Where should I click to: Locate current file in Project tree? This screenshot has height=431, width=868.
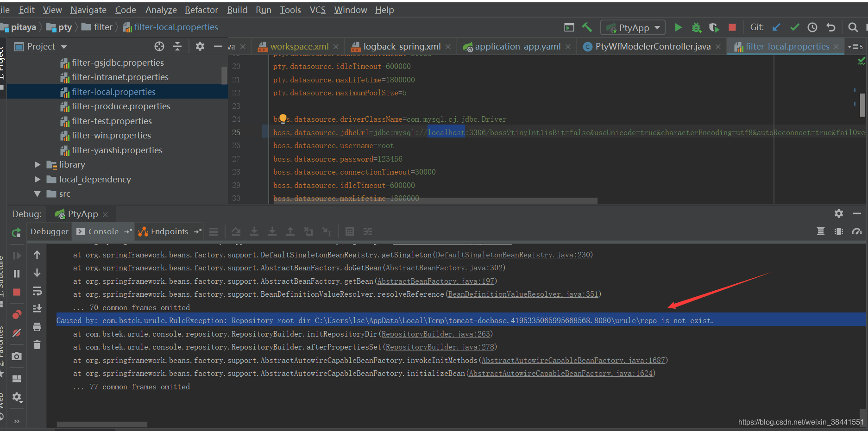point(159,46)
